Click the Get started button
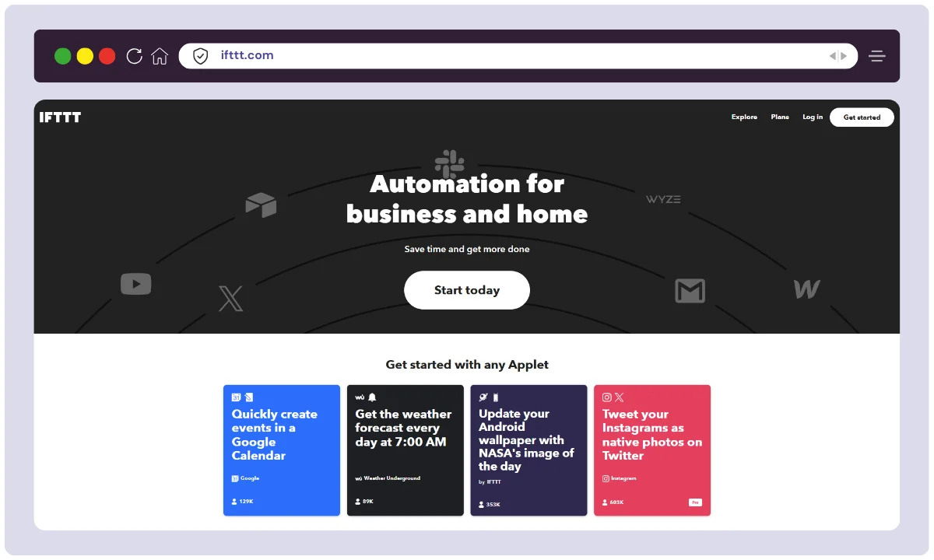Viewport: 934px width, 560px height. point(862,117)
